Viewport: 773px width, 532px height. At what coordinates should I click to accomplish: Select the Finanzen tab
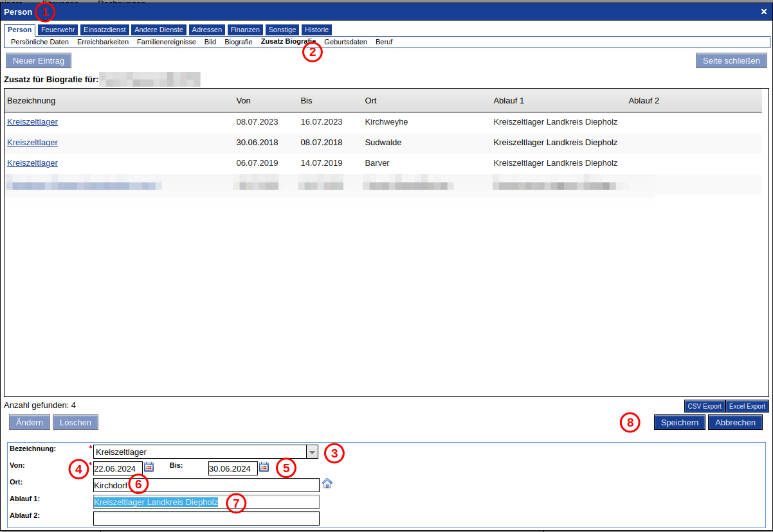click(245, 30)
